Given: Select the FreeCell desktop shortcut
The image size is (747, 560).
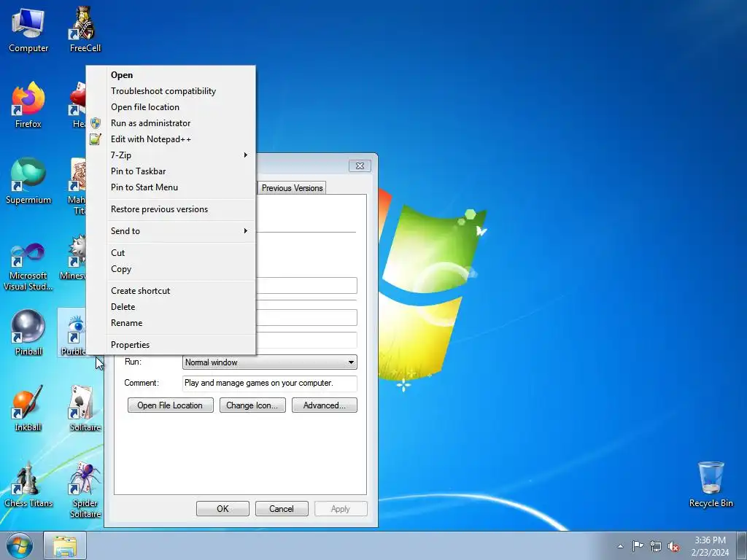Looking at the screenshot, I should tap(85, 31).
